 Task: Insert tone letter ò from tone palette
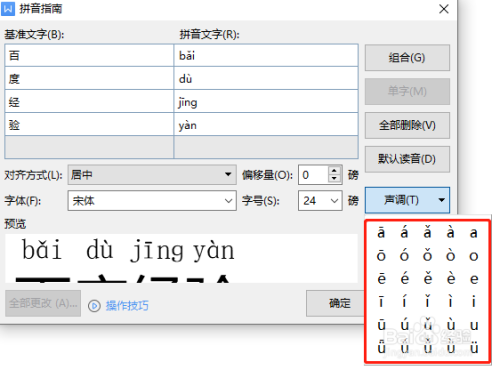tap(451, 255)
